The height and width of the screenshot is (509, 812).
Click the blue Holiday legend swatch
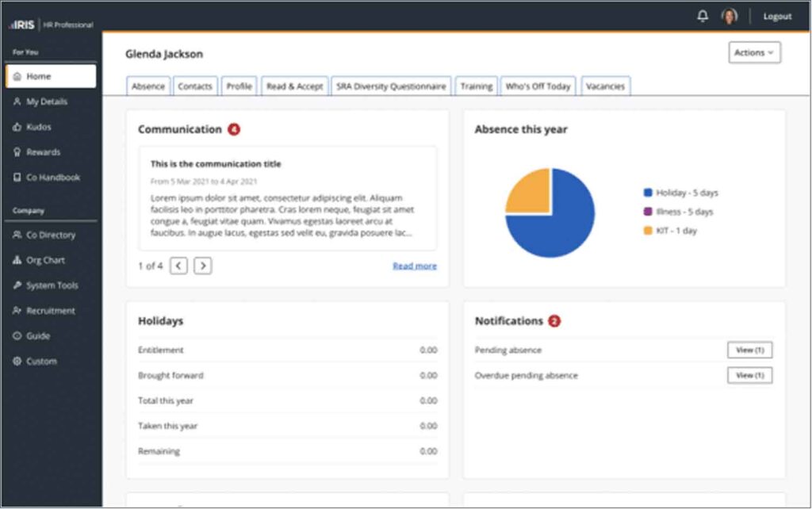(648, 193)
